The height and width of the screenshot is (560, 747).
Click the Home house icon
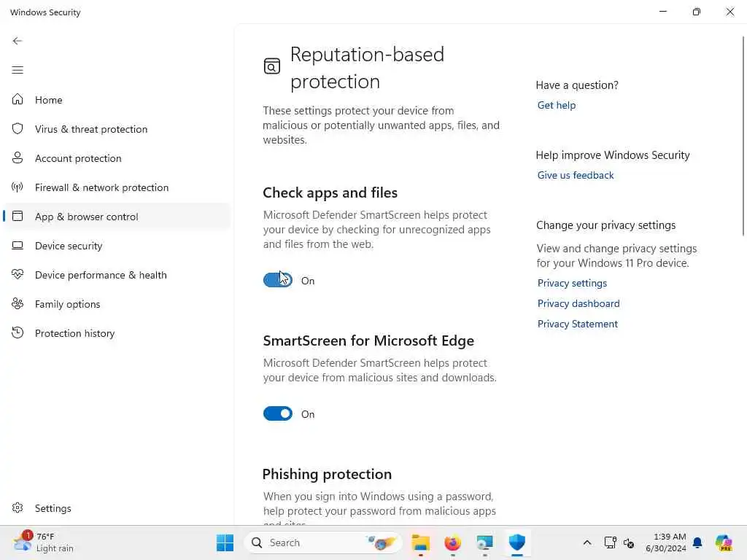tap(18, 99)
